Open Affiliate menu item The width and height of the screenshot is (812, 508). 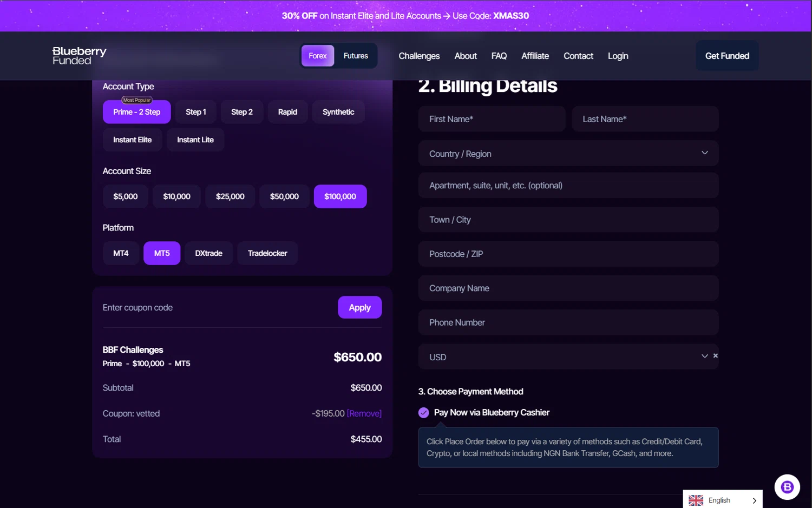click(x=535, y=56)
